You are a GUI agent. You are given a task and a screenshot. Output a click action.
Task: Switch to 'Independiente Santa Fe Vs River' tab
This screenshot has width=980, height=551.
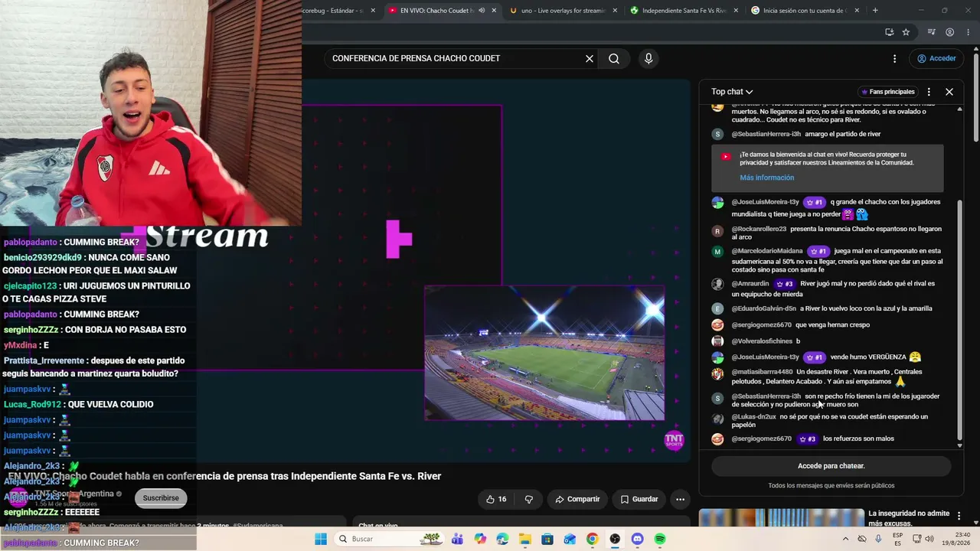click(x=684, y=11)
